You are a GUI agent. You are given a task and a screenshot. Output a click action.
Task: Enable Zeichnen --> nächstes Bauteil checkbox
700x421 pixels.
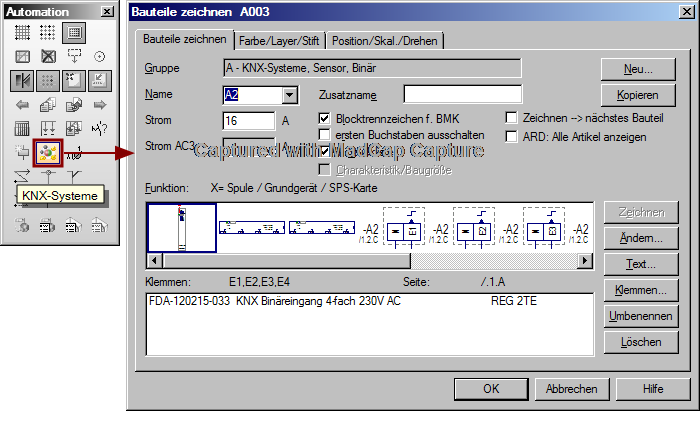click(x=512, y=118)
